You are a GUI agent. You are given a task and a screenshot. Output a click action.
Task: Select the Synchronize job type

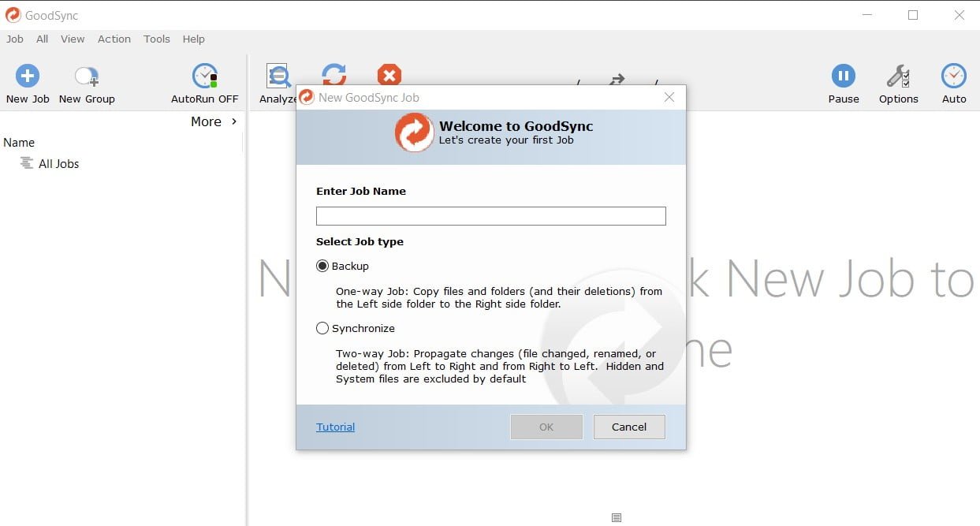[x=322, y=328]
